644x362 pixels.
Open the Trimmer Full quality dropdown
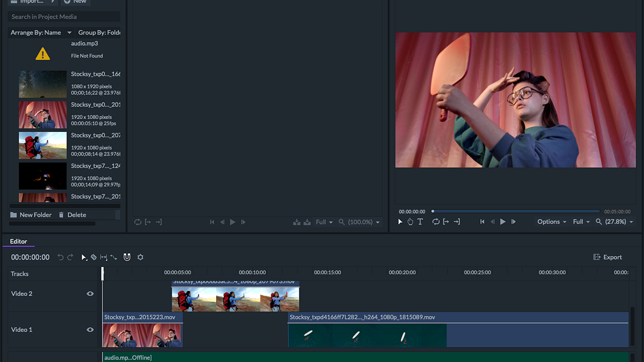tap(324, 222)
